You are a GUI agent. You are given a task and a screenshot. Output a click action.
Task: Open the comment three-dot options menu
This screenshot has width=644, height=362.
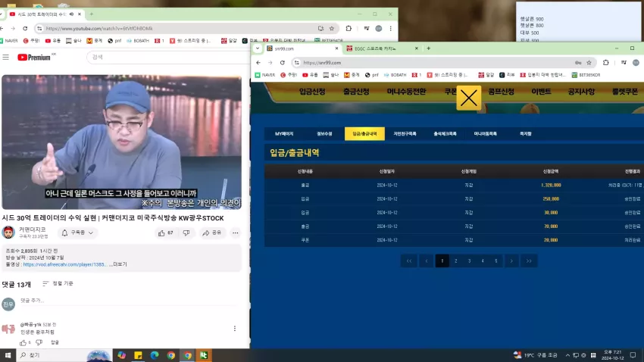click(235, 329)
